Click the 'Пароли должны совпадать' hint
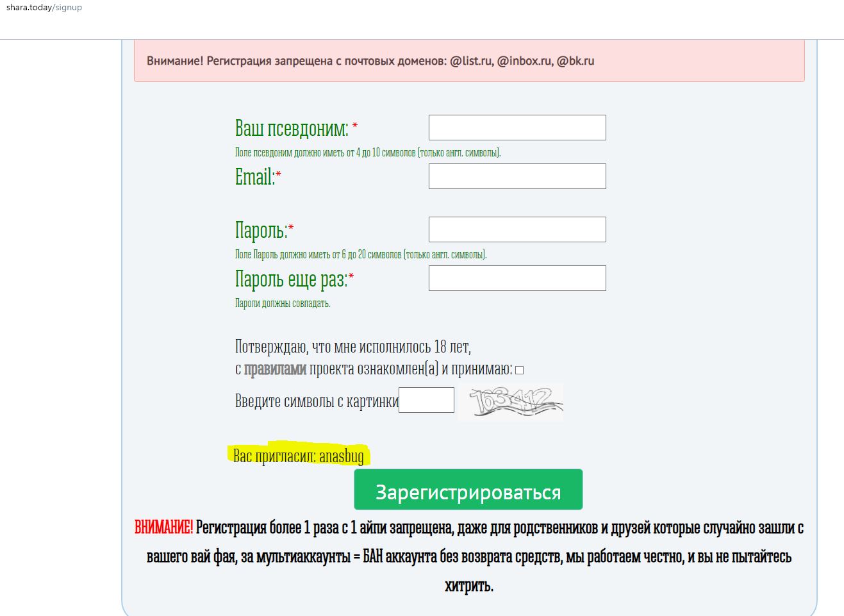The image size is (844, 616). 283,303
